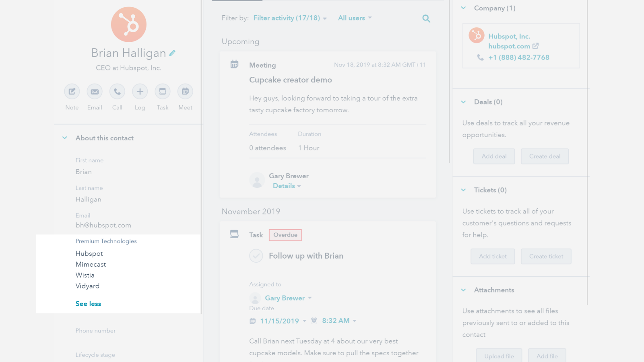This screenshot has width=644, height=362.
Task: Open the All users dropdown
Action: pyautogui.click(x=355, y=18)
